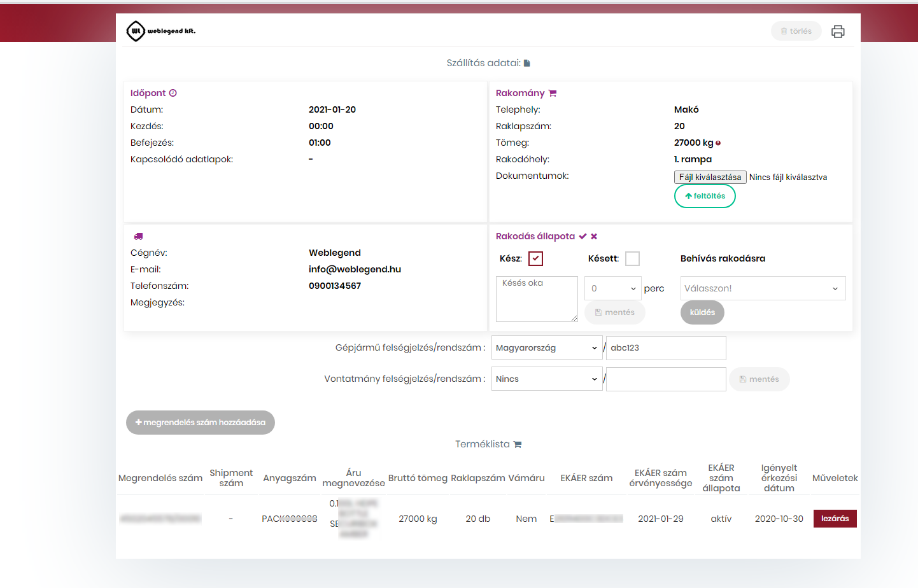Click the Késés oka text area
The image size is (918, 588).
pos(536,298)
